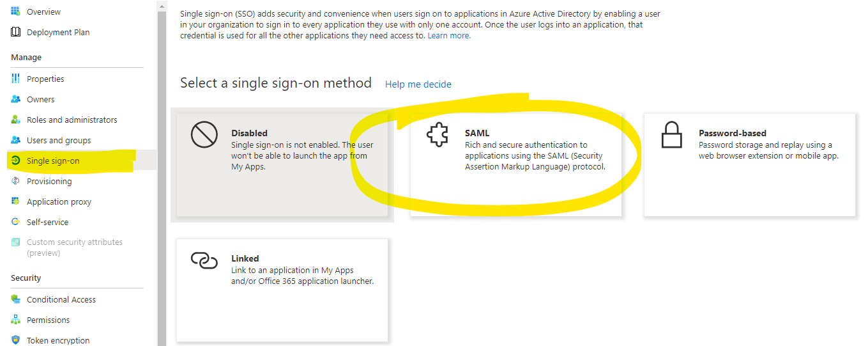Open Conditional Access under Security
Image resolution: width=868 pixels, height=346 pixels.
(x=61, y=299)
